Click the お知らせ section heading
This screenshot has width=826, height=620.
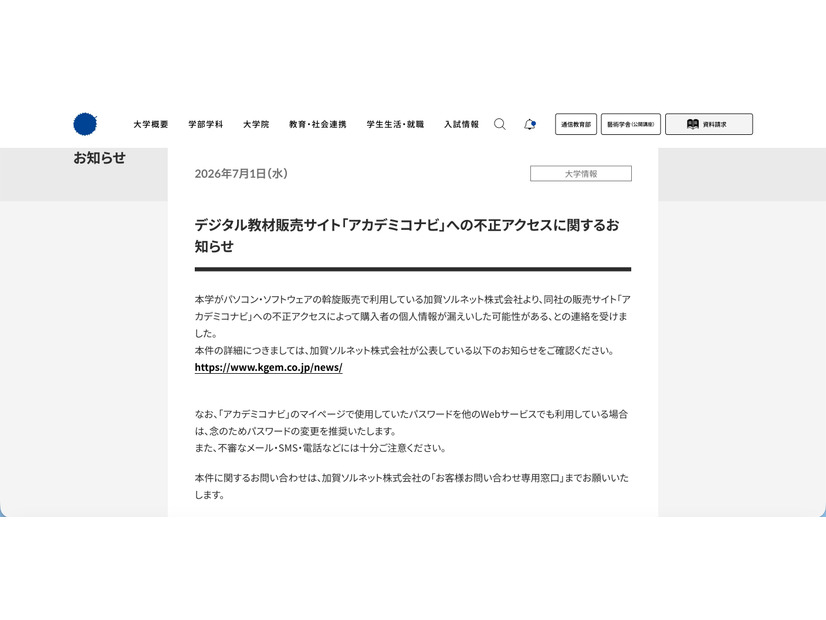click(100, 158)
